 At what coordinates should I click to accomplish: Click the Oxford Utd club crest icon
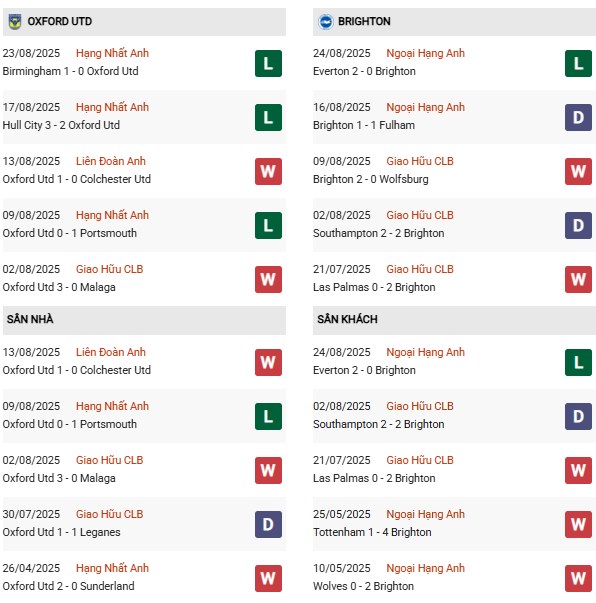[x=15, y=22]
